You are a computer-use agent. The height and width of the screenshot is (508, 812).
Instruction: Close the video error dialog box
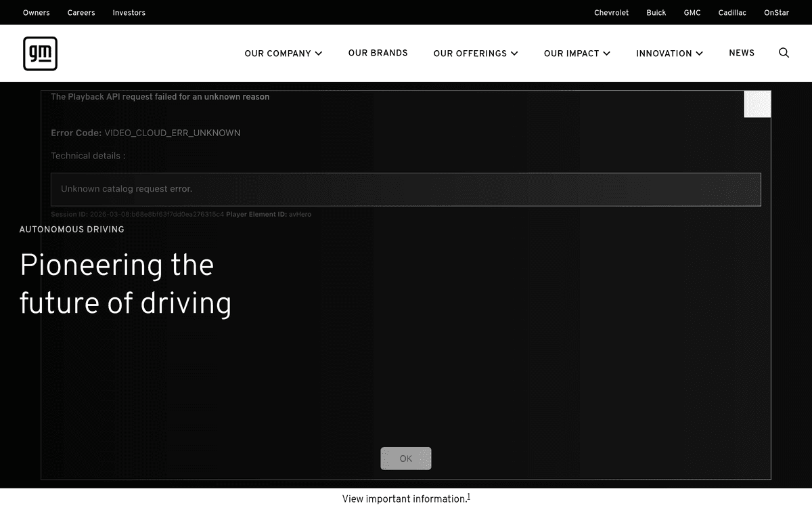[x=757, y=104]
